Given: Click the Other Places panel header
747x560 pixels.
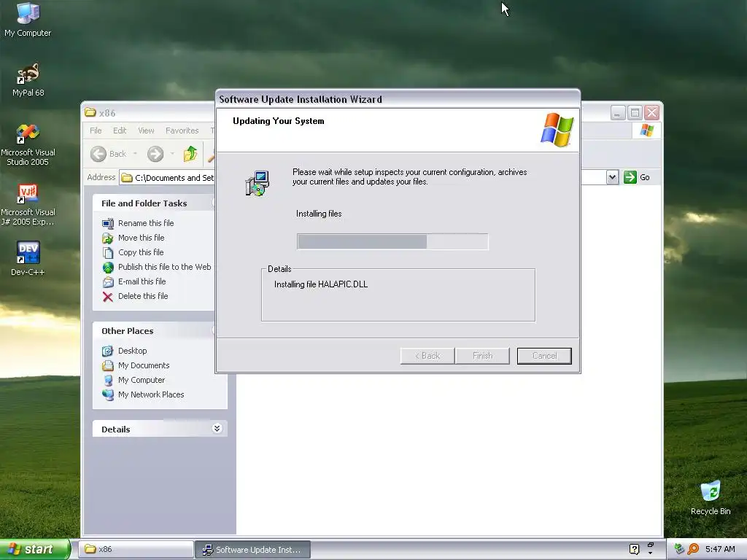Looking at the screenshot, I should click(127, 331).
